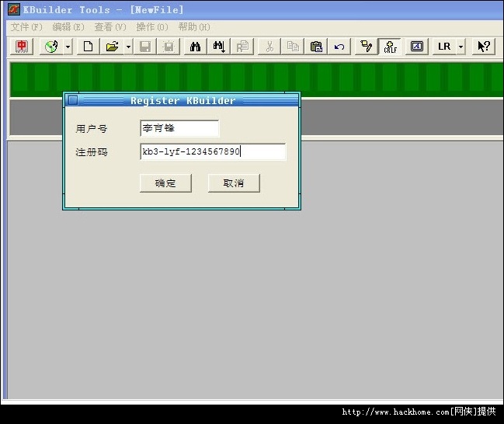The image size is (504, 424).
Task: Paste using the clipboard icon
Action: 316,47
